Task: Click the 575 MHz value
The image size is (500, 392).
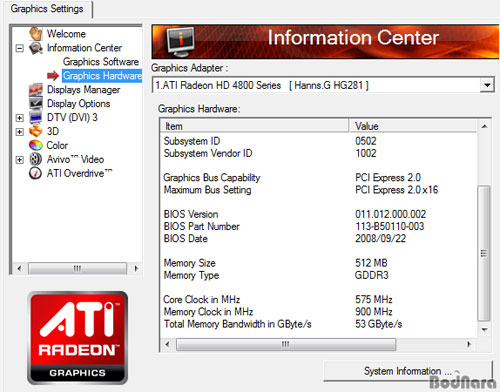Action: pos(374,299)
